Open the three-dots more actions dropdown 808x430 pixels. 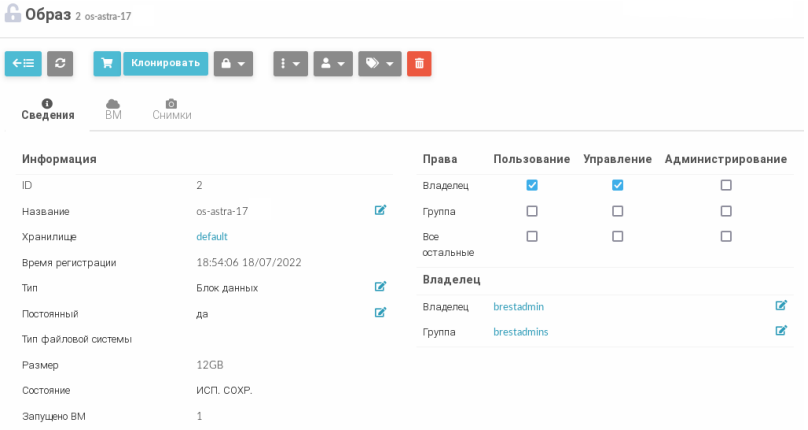290,64
